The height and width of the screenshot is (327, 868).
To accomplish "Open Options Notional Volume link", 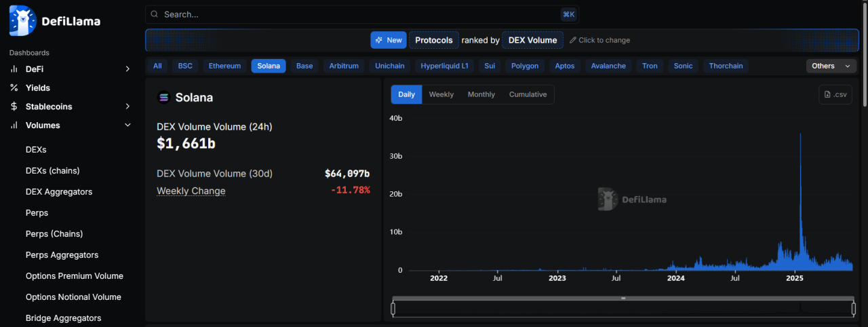I will (x=73, y=297).
